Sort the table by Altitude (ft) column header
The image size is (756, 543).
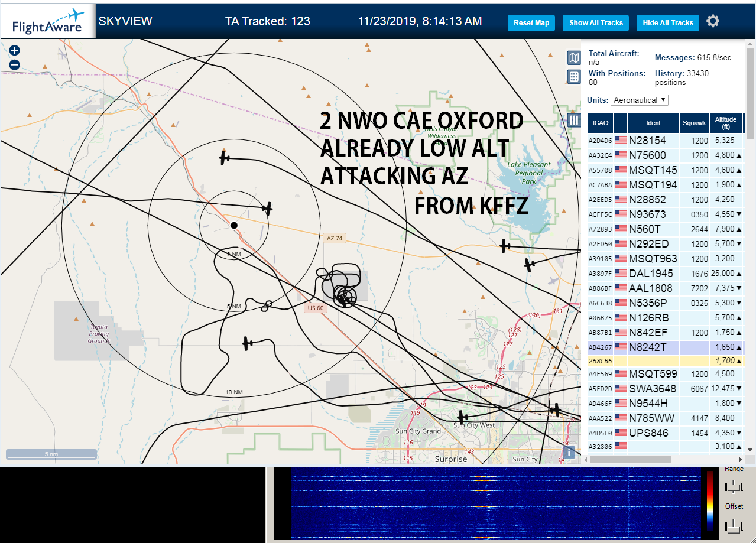click(725, 123)
